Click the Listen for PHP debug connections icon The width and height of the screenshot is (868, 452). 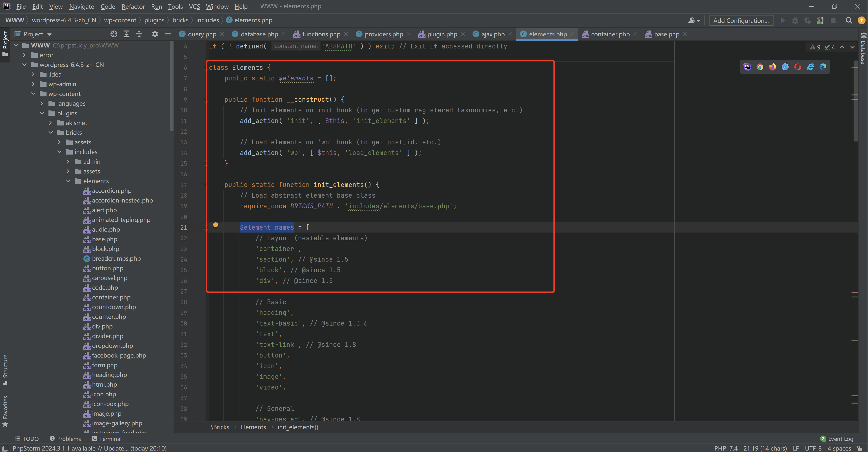821,21
